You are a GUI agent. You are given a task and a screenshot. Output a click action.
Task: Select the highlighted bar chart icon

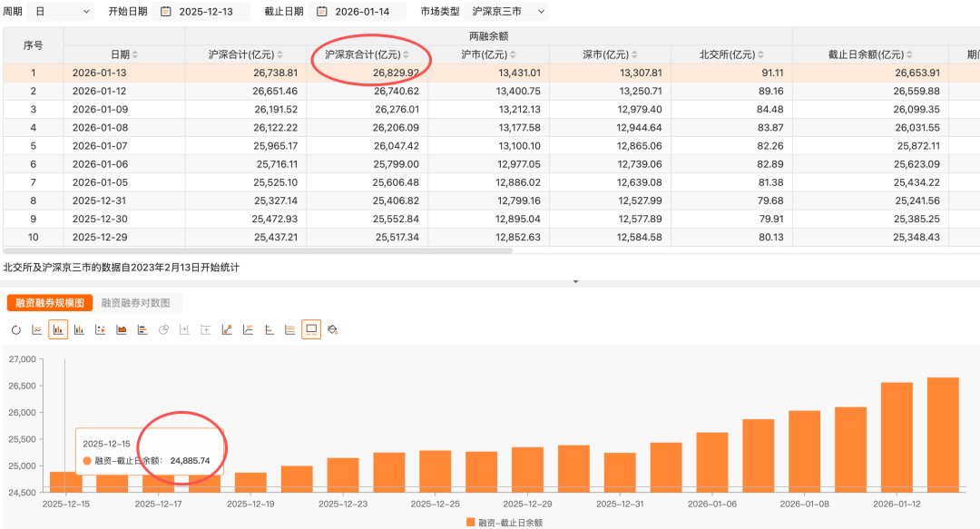tap(58, 329)
